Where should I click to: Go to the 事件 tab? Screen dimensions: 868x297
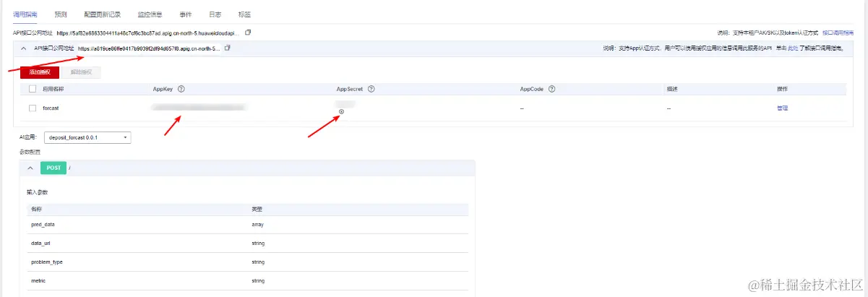(186, 14)
